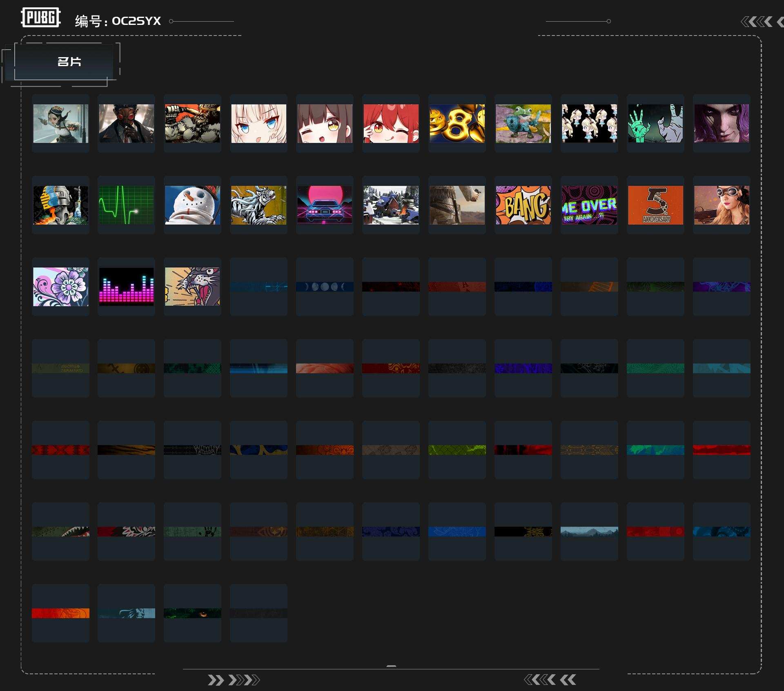Choose the brown-haired winking anime girl nameplate

click(325, 123)
